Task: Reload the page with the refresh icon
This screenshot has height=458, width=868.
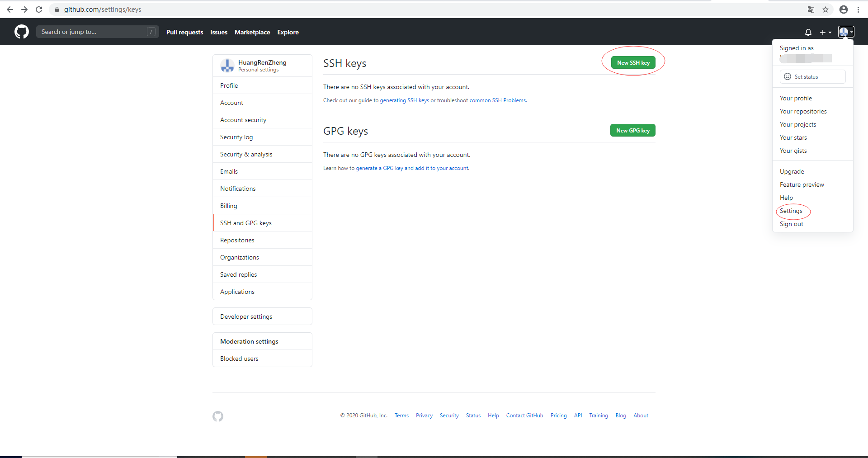Action: [39, 9]
